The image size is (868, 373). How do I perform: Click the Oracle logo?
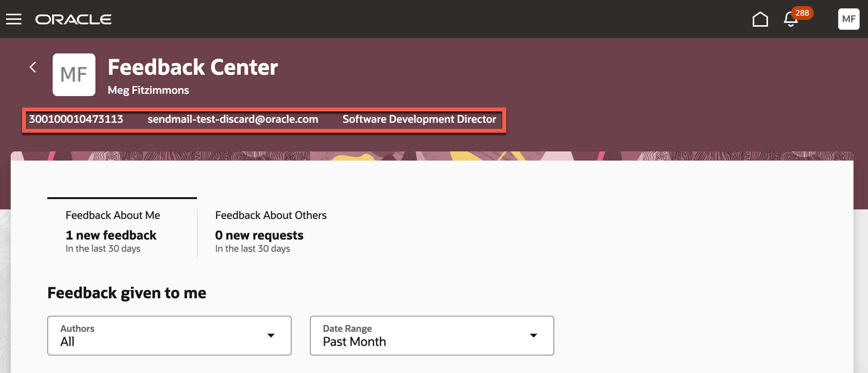[x=73, y=19]
